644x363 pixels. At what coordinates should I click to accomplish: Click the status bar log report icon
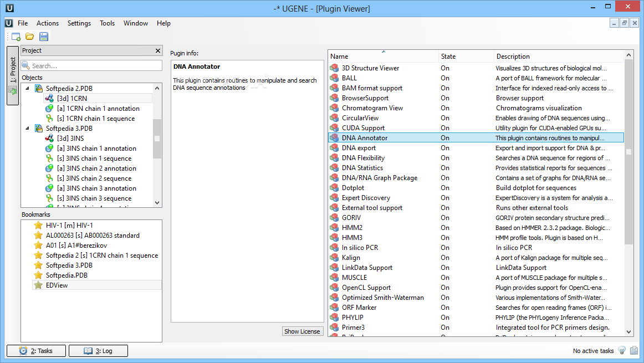634,350
